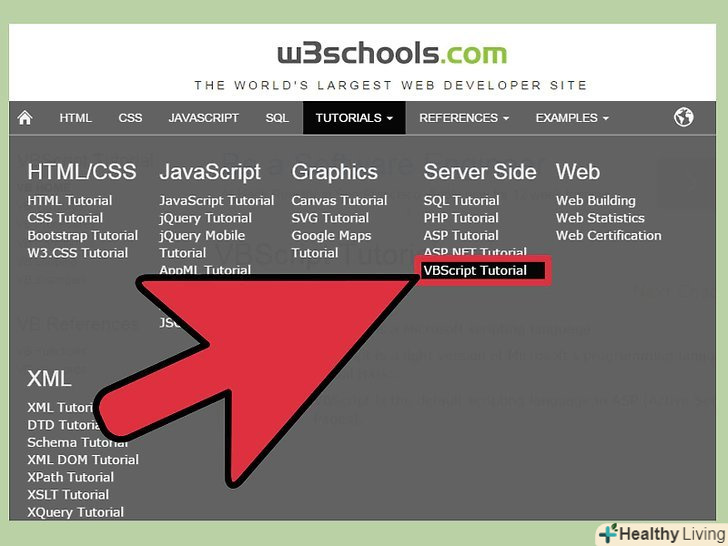The height and width of the screenshot is (546, 728).
Task: Open JavaScript Tutorial link
Action: pyautogui.click(x=217, y=201)
